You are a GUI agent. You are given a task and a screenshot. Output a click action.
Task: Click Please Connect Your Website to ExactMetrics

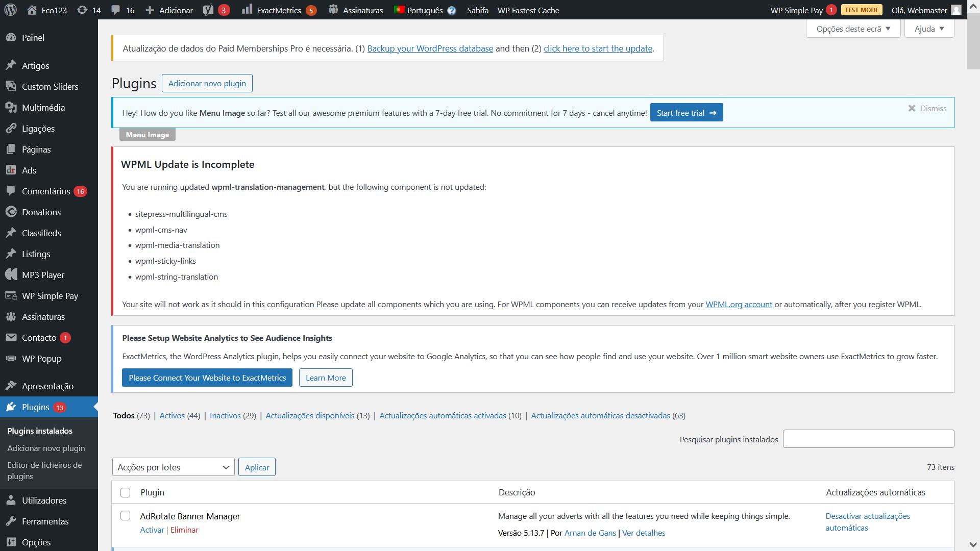(207, 378)
